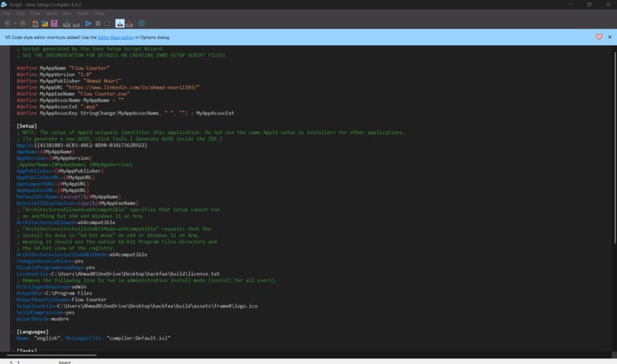
Task: Click the OutputDir=C:\Program Files line
Action: pos(54,293)
